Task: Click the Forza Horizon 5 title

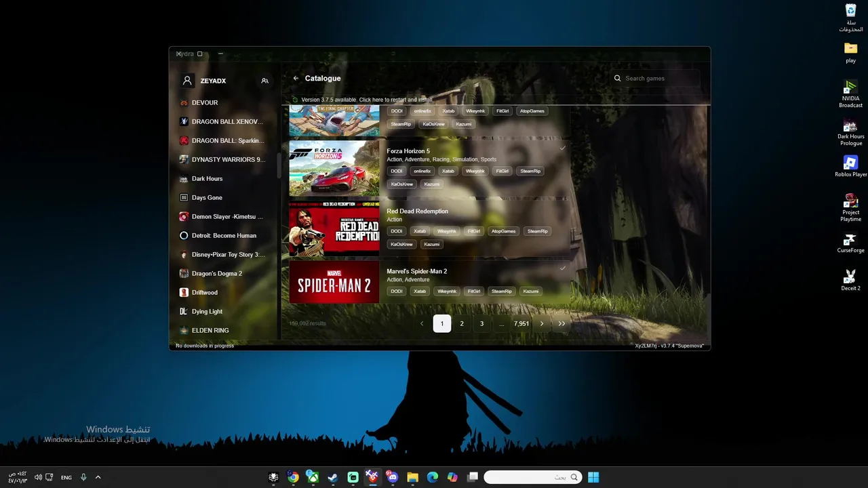Action: point(408,151)
